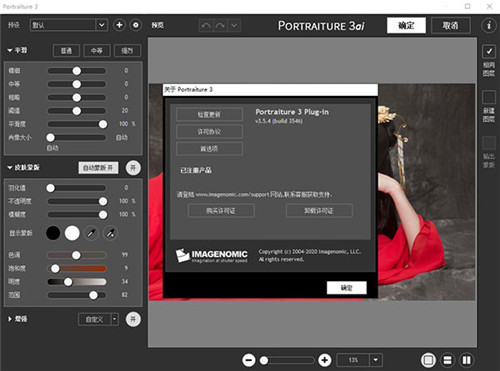Select the medium smoothing preset
This screenshot has height=371, width=500.
tap(97, 51)
